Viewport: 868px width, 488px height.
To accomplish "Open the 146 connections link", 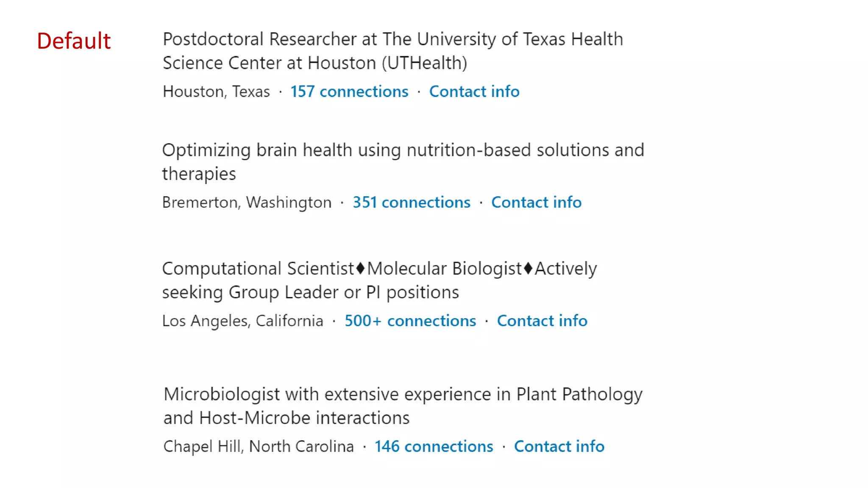I will pyautogui.click(x=434, y=446).
